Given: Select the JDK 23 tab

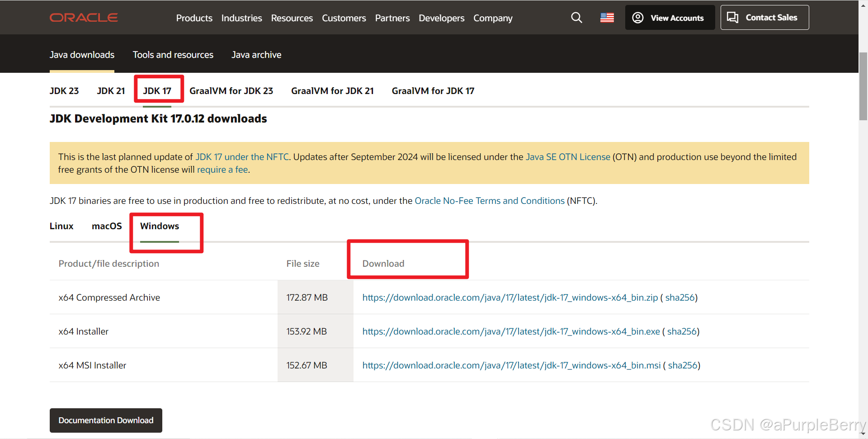Looking at the screenshot, I should click(x=64, y=91).
